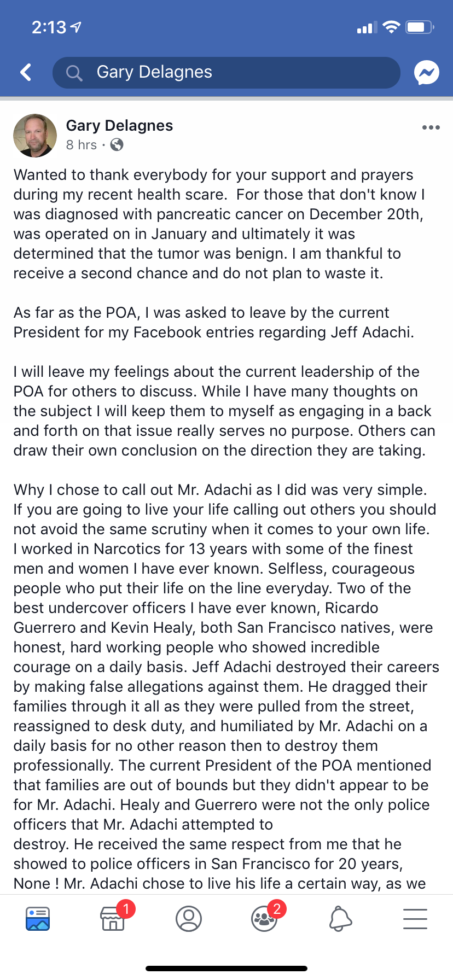Image resolution: width=453 pixels, height=980 pixels.
Task: Click the globe public privacy icon
Action: click(117, 144)
